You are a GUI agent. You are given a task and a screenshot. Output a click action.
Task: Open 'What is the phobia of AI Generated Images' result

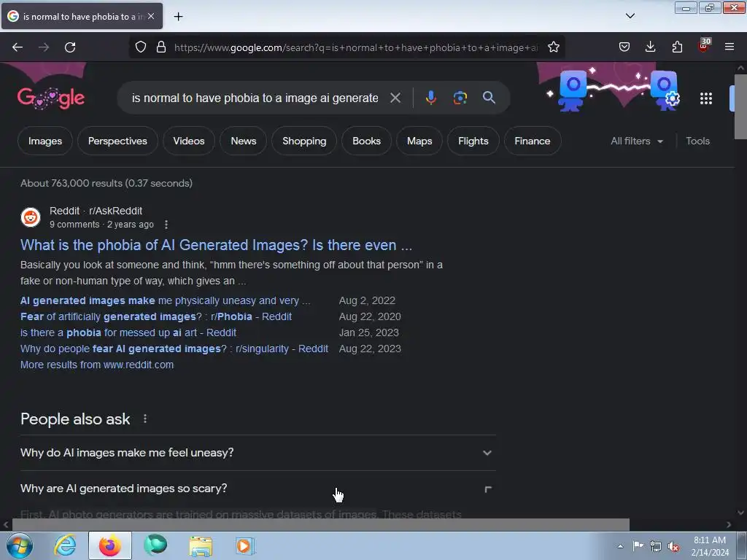216,245
